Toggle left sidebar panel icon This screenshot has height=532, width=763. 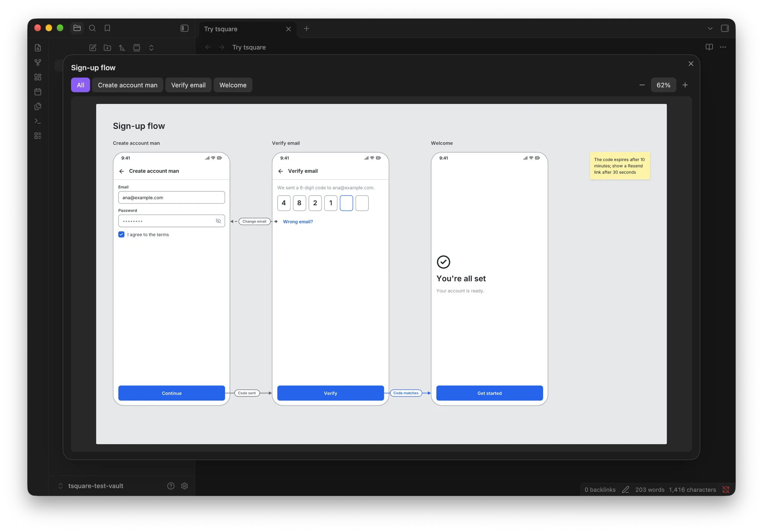[184, 28]
